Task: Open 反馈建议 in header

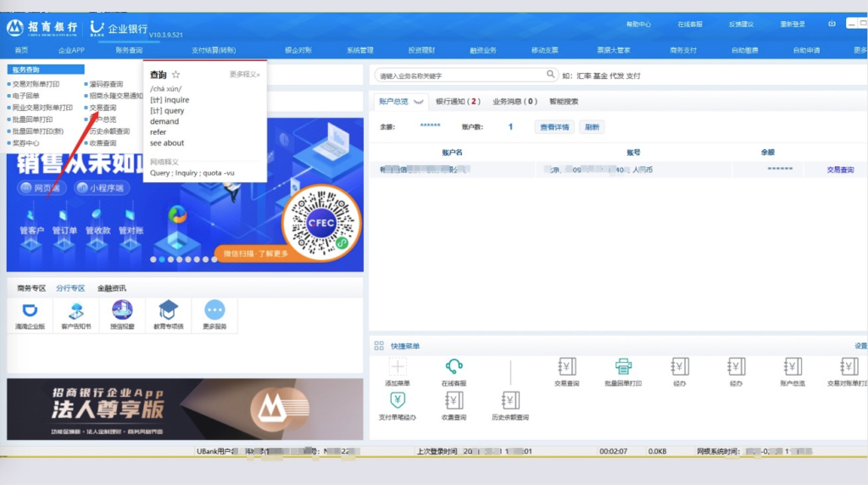Action: pyautogui.click(x=741, y=24)
